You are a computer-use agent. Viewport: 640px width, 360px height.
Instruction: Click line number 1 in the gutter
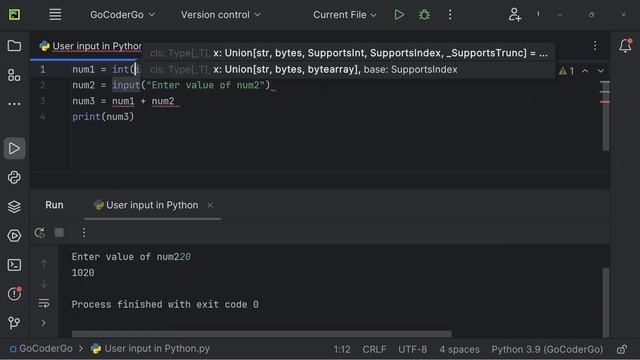[42, 69]
